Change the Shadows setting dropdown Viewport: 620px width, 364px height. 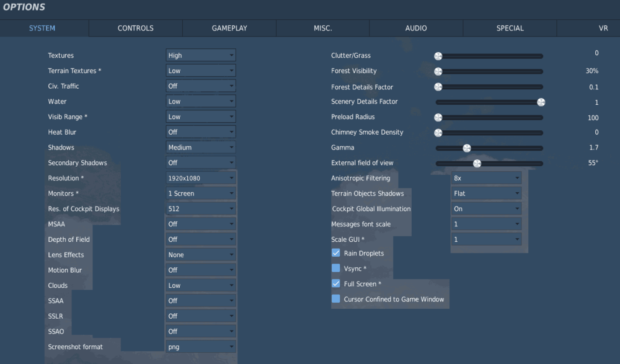[200, 147]
